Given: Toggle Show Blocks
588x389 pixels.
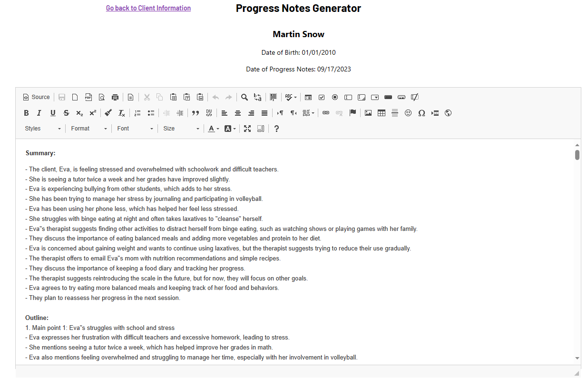Looking at the screenshot, I should [x=261, y=129].
